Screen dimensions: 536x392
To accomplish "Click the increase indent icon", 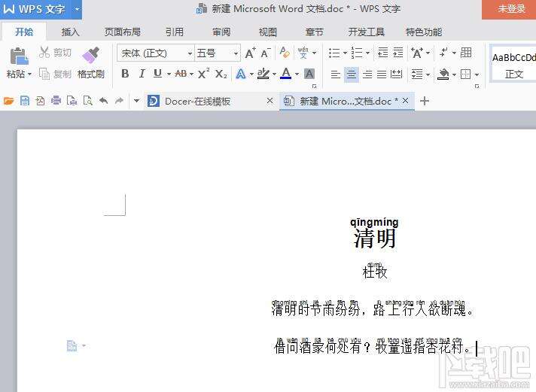I will (x=398, y=53).
